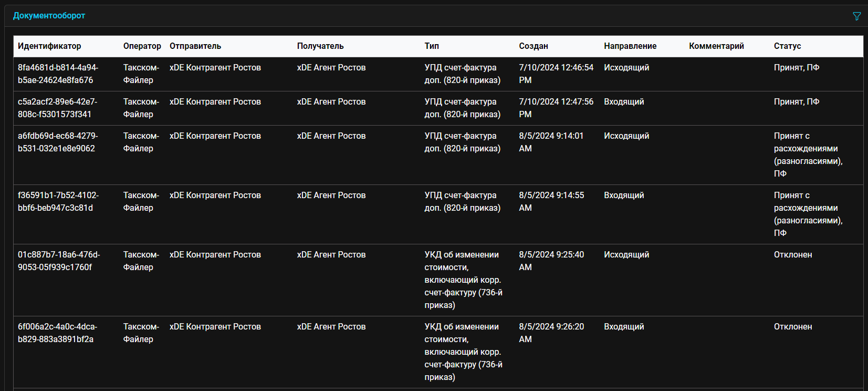This screenshot has height=391, width=868.
Task: Click xDE Агент Ростов in 01c887b7 row
Action: 331,255
